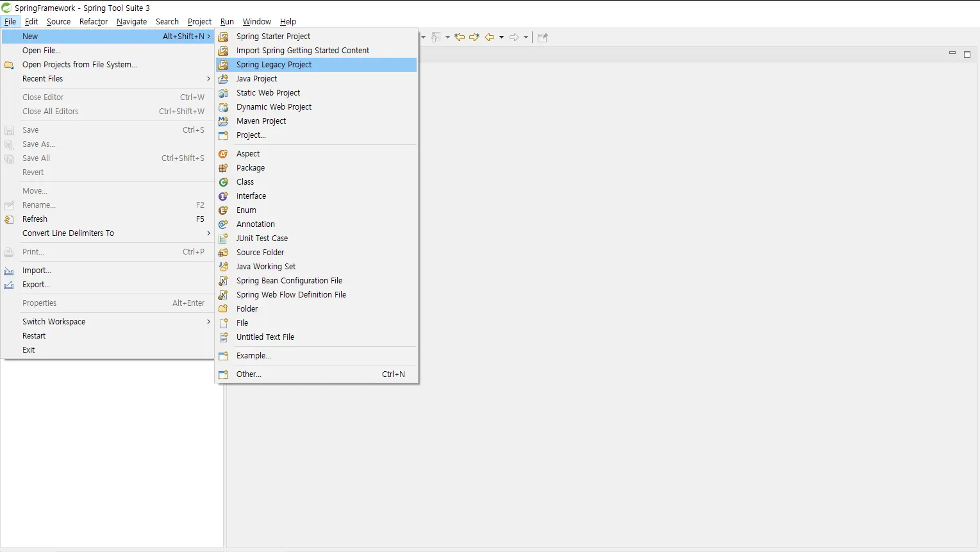Minimize the editor area panel

coord(952,54)
